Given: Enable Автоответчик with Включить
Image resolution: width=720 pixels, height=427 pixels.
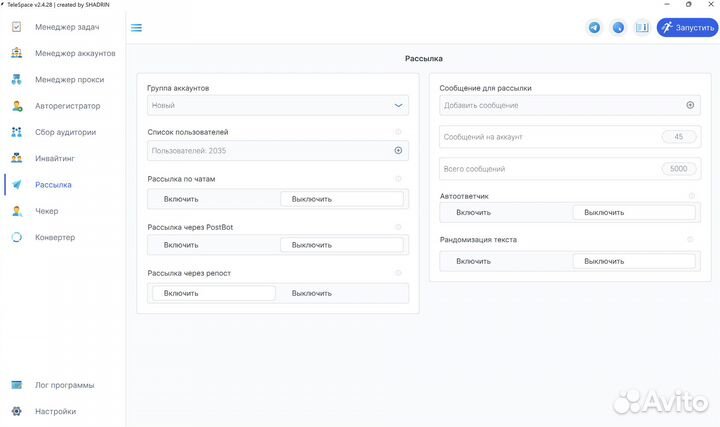Looking at the screenshot, I should 473,212.
